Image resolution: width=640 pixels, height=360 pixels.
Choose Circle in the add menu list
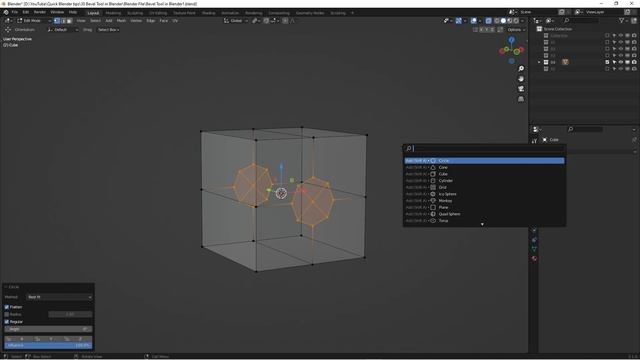(484, 161)
